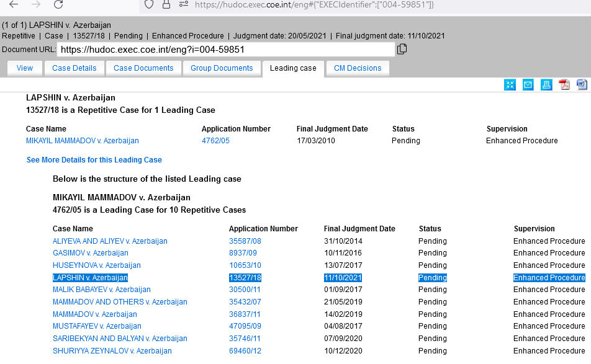Open the Case Details tab
The height and width of the screenshot is (364, 591).
coord(74,68)
